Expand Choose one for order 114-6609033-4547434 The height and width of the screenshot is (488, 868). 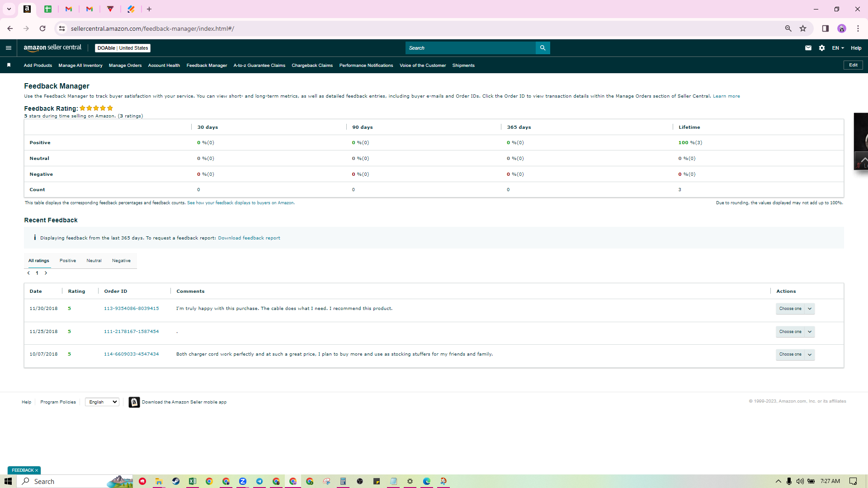coord(795,354)
